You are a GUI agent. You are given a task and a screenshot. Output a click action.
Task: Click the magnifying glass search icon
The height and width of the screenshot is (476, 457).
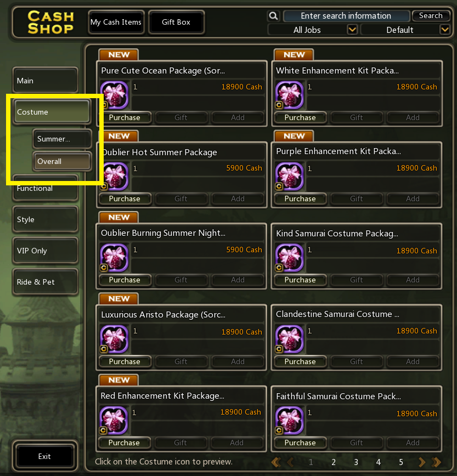273,16
